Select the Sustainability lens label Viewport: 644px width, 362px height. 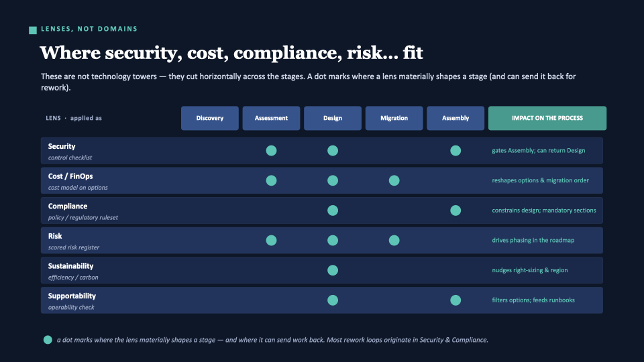pos(70,266)
